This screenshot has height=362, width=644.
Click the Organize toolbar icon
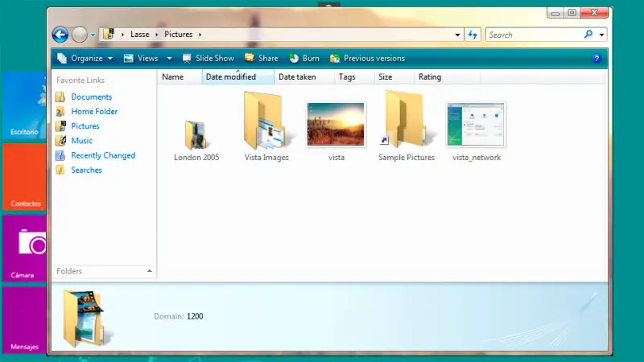pos(62,58)
